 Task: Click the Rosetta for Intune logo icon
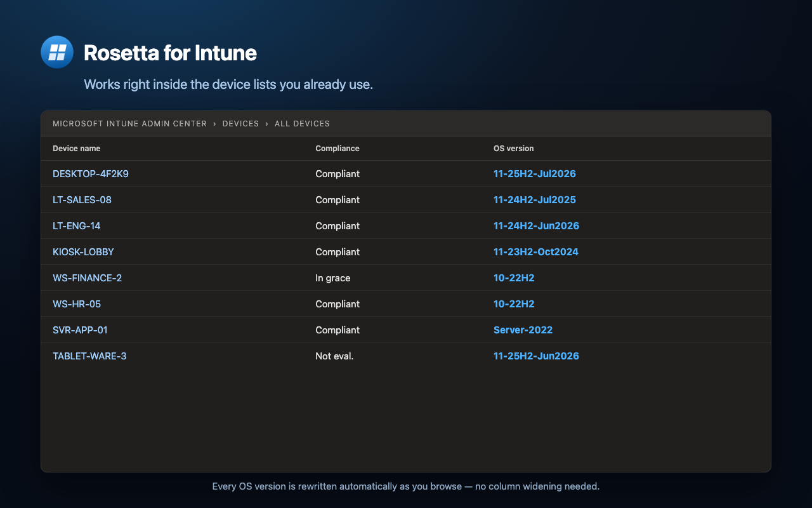point(57,52)
